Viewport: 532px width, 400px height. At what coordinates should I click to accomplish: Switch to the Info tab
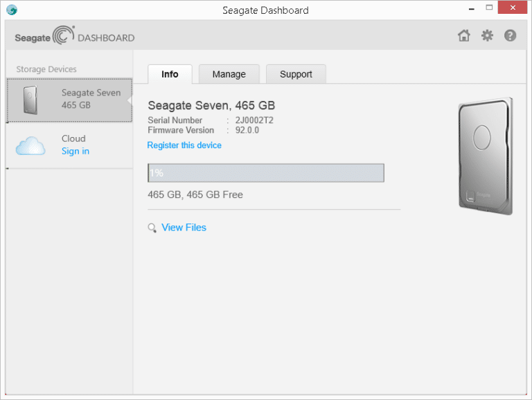[x=170, y=74]
